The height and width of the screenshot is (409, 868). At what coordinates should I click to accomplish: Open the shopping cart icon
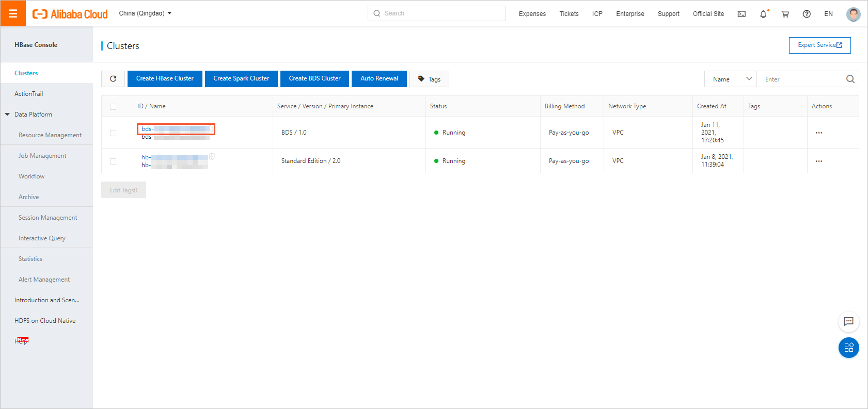tap(785, 14)
